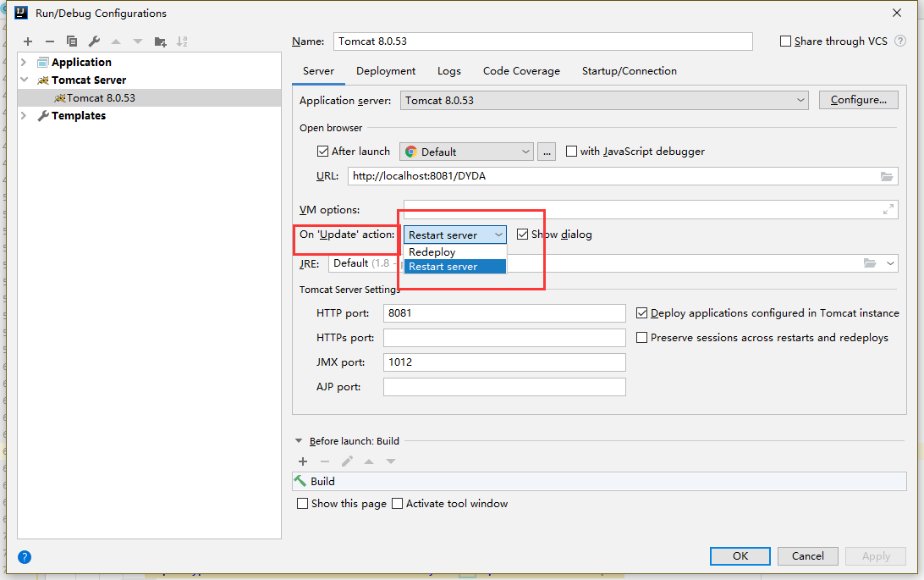Open Application server dropdown
924x580 pixels.
click(x=604, y=100)
